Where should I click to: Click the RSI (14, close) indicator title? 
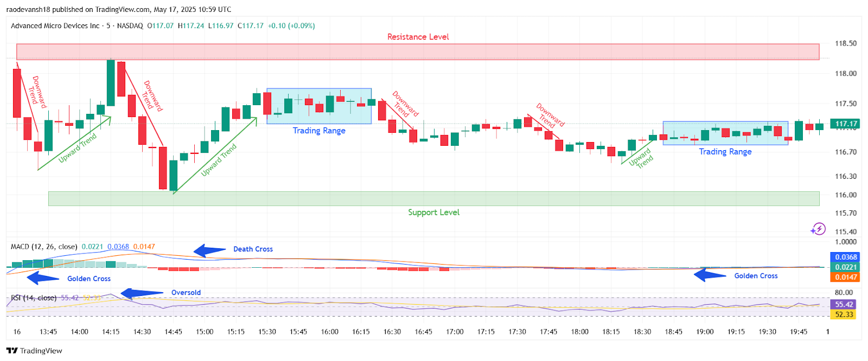point(34,298)
